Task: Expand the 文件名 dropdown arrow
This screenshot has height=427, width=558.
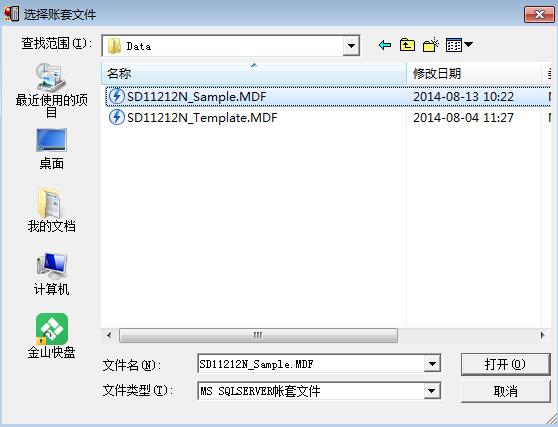Action: tap(432, 364)
